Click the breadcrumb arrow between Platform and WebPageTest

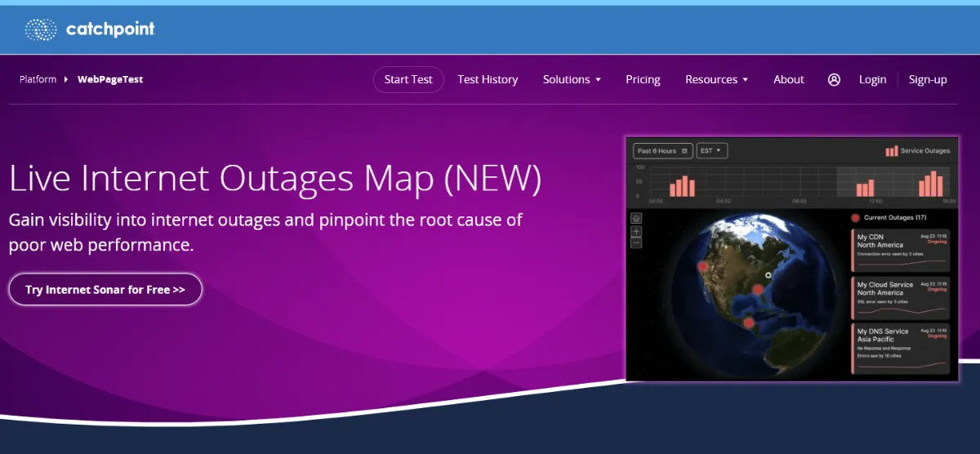pyautogui.click(x=66, y=79)
